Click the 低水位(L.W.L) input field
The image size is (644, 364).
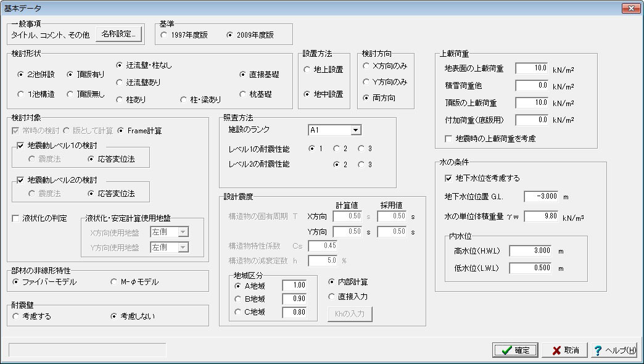(x=530, y=268)
